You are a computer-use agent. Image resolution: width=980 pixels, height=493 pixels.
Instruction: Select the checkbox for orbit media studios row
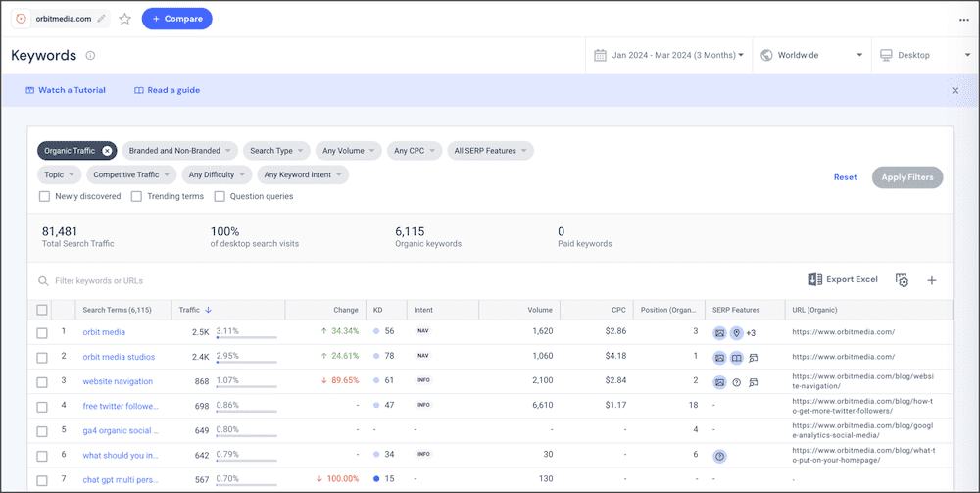click(x=42, y=358)
